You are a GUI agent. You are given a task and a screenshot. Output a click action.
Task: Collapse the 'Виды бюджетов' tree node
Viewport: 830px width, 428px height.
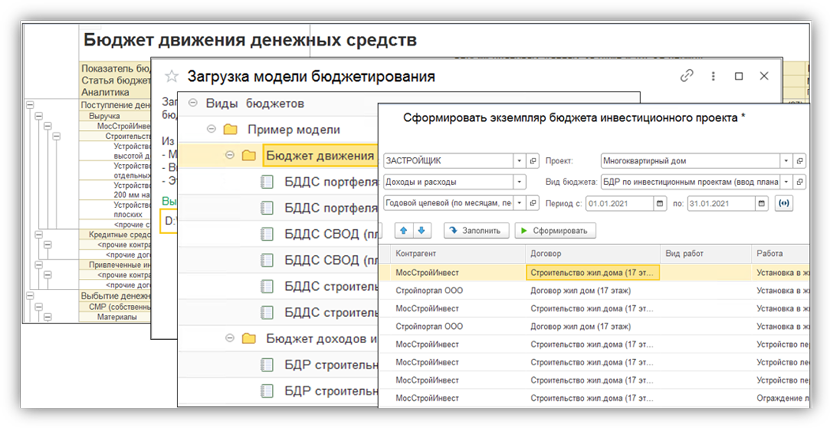pyautogui.click(x=193, y=103)
